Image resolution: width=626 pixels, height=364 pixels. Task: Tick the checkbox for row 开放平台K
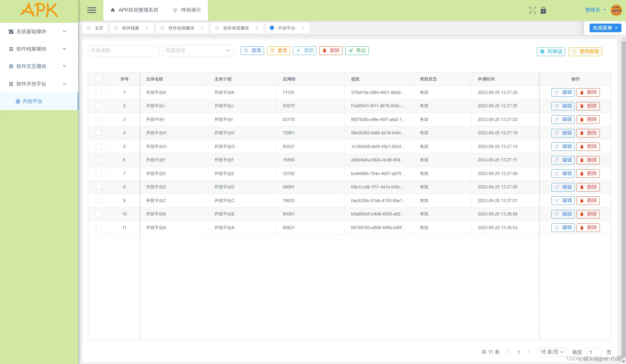pos(99,92)
